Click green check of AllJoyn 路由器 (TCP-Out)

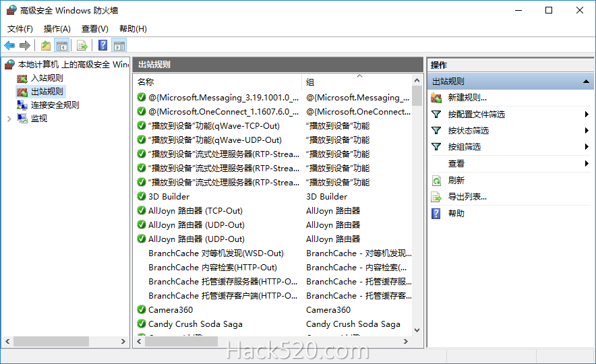point(142,210)
